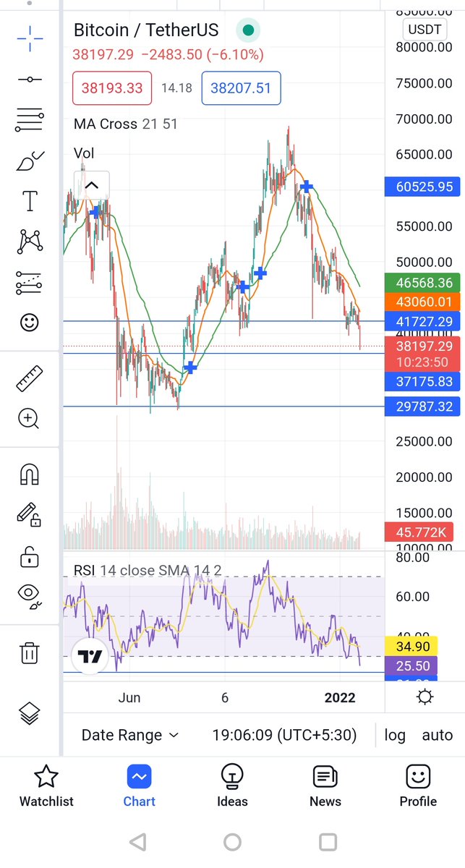Collapse the indicator legend with chevron
465x868 pixels.
[91, 185]
